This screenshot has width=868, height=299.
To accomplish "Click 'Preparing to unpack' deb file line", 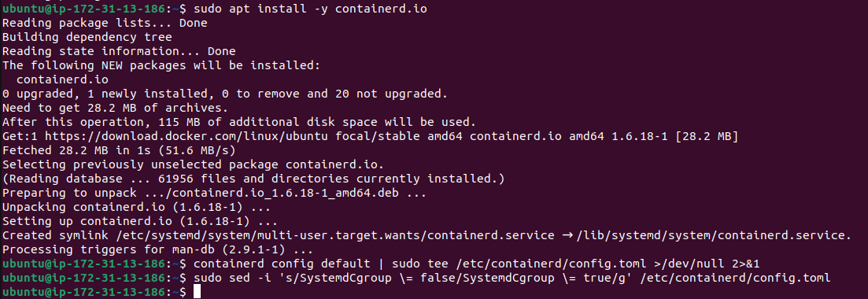I will [214, 194].
